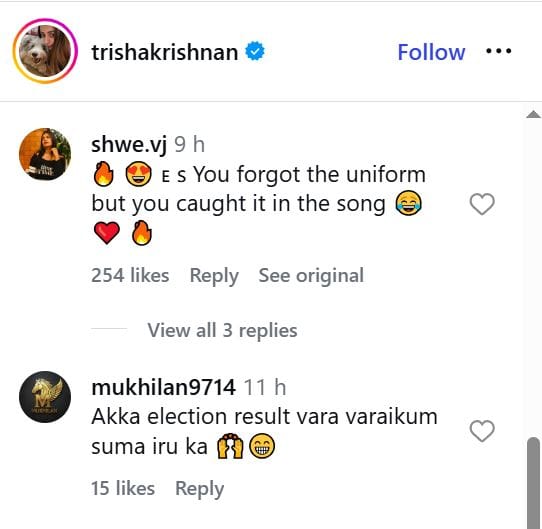Viewport: 542px width, 529px height.
Task: Expand View all 3 replies
Action: (x=222, y=330)
